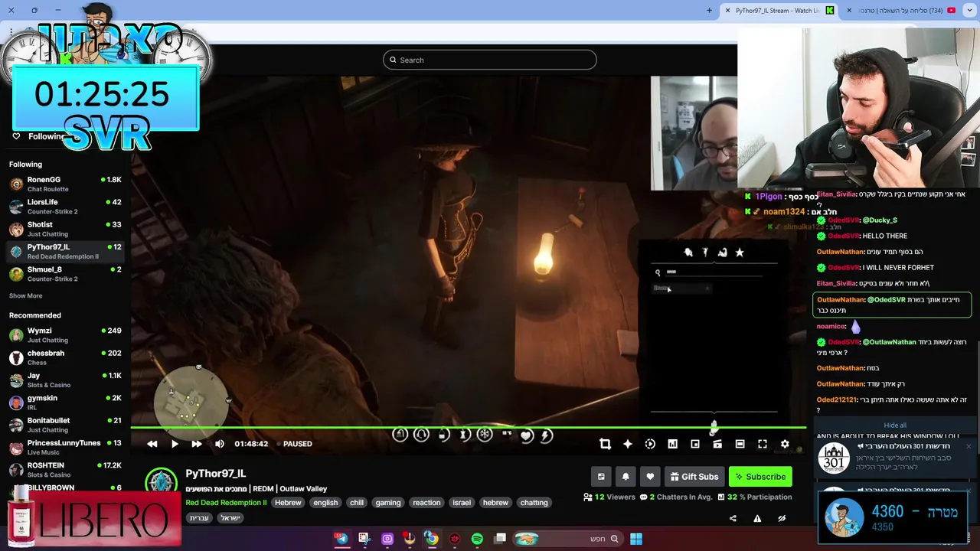Click the Search input field
The image size is (980, 551).
[490, 60]
